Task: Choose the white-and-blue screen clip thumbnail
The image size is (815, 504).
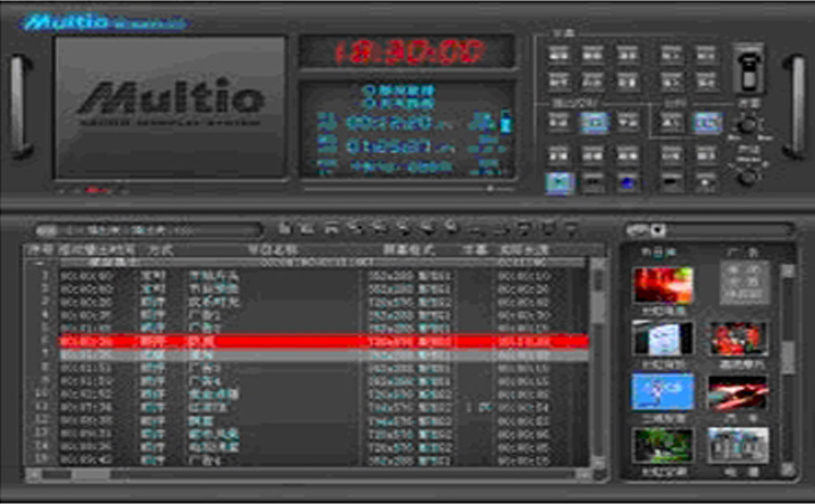Action: pos(663,338)
